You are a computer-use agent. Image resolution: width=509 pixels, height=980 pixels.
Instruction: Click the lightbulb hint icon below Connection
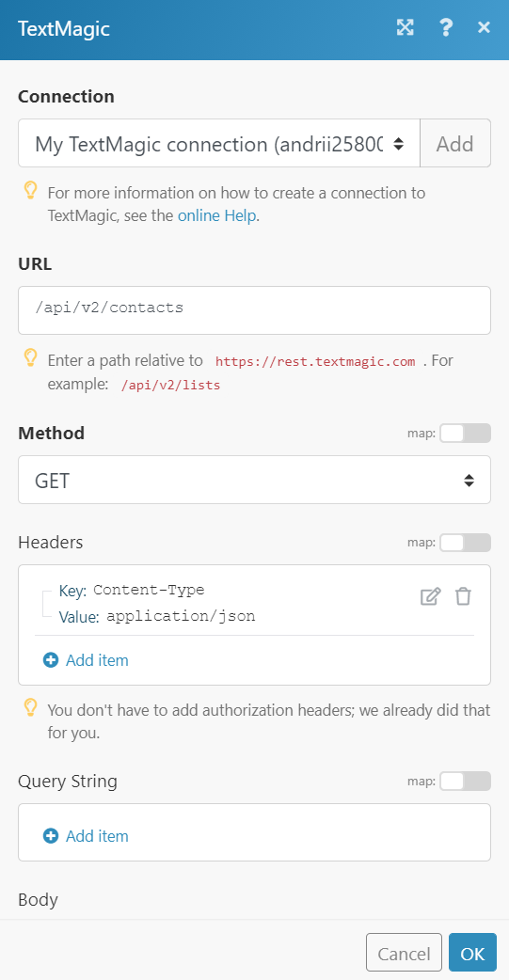click(31, 191)
